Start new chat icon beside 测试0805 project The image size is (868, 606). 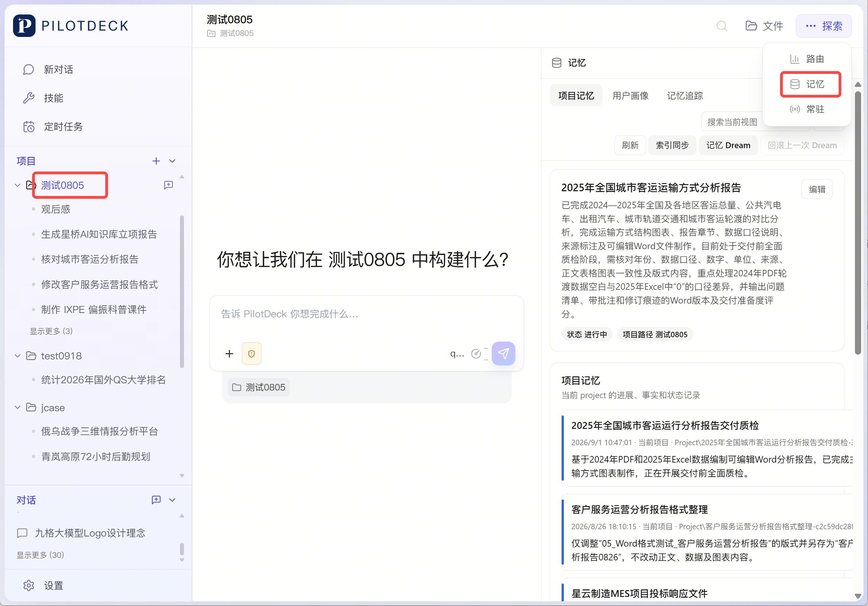[x=169, y=185]
